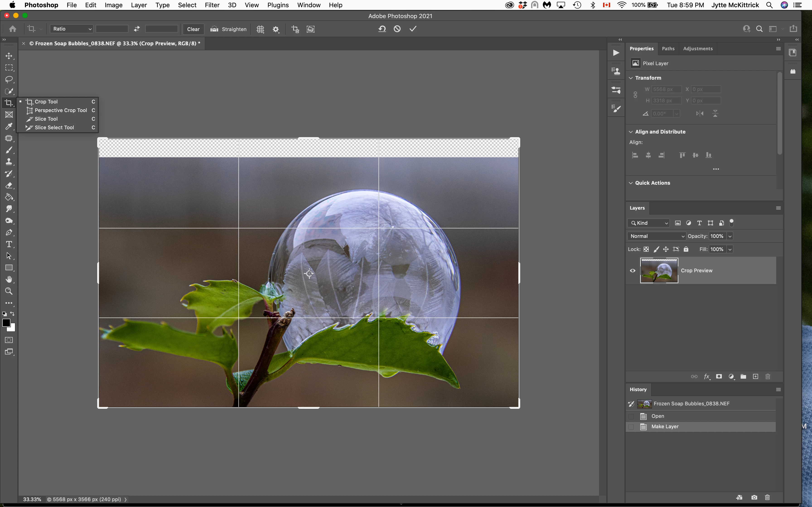Pick the Clone Stamp tool
Image resolution: width=812 pixels, height=507 pixels.
tap(9, 162)
